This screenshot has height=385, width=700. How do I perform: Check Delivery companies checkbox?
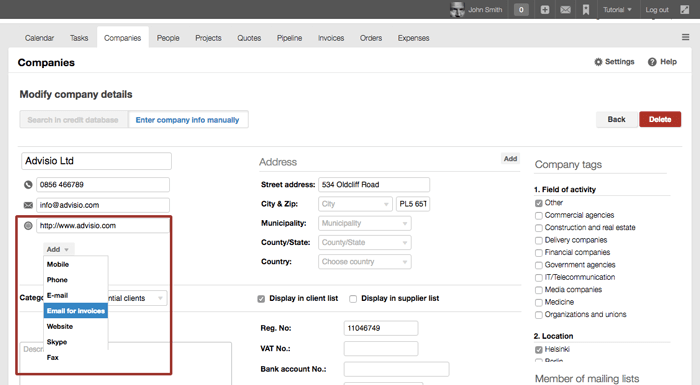(539, 241)
